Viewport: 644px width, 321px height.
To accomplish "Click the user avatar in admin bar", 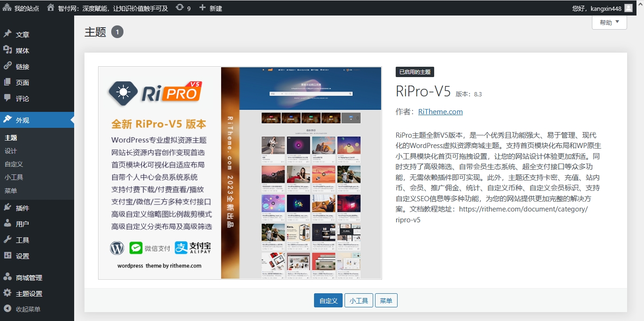I will click(x=629, y=8).
